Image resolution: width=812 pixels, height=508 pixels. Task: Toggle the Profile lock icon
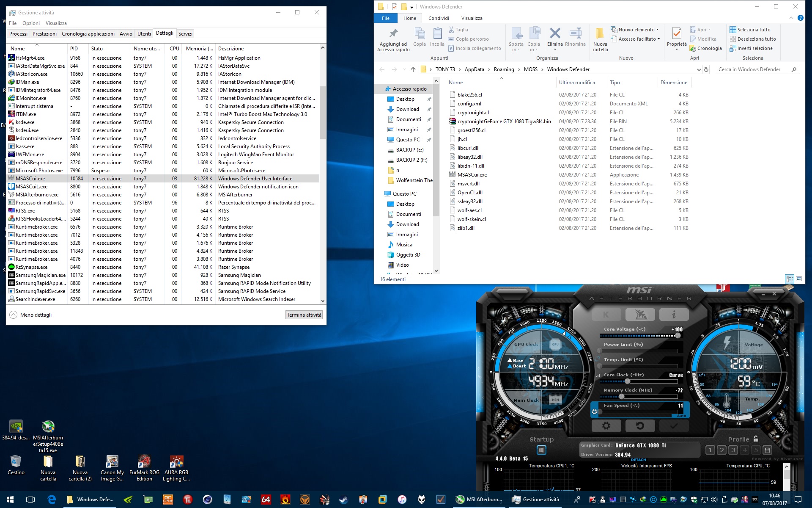(x=756, y=439)
